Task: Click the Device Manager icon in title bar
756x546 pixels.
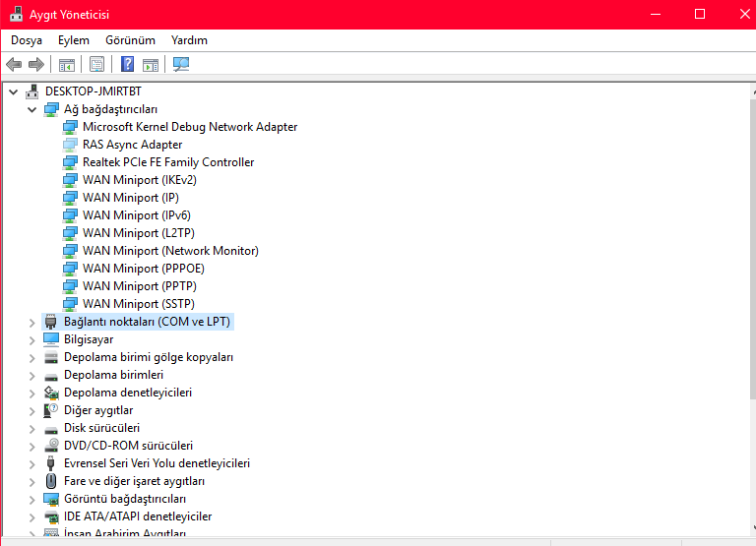Action: (x=17, y=15)
